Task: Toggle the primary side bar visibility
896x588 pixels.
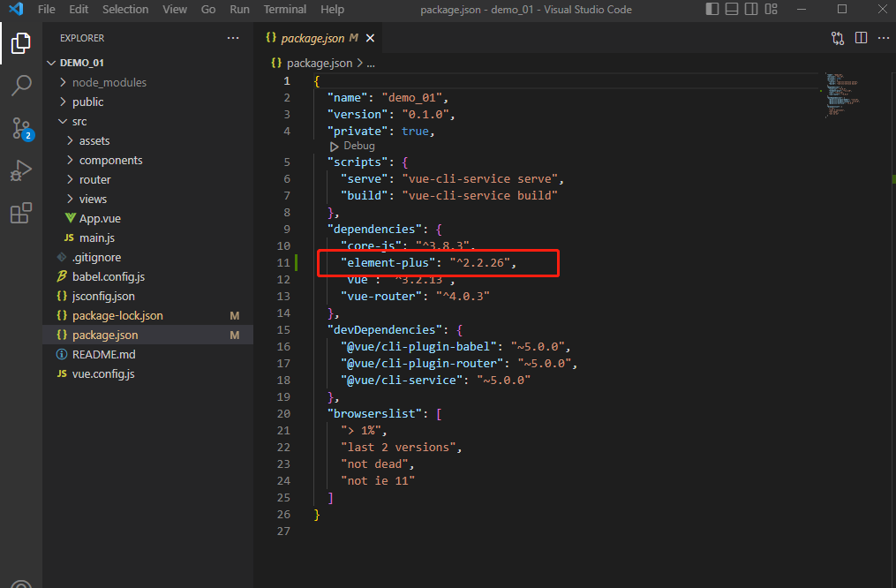Action: click(713, 9)
